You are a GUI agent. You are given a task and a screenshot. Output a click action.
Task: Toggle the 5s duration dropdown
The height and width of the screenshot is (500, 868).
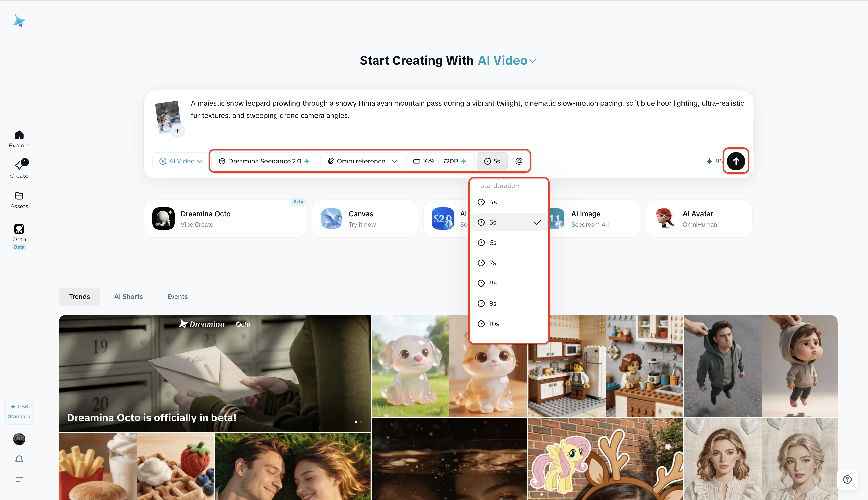492,161
